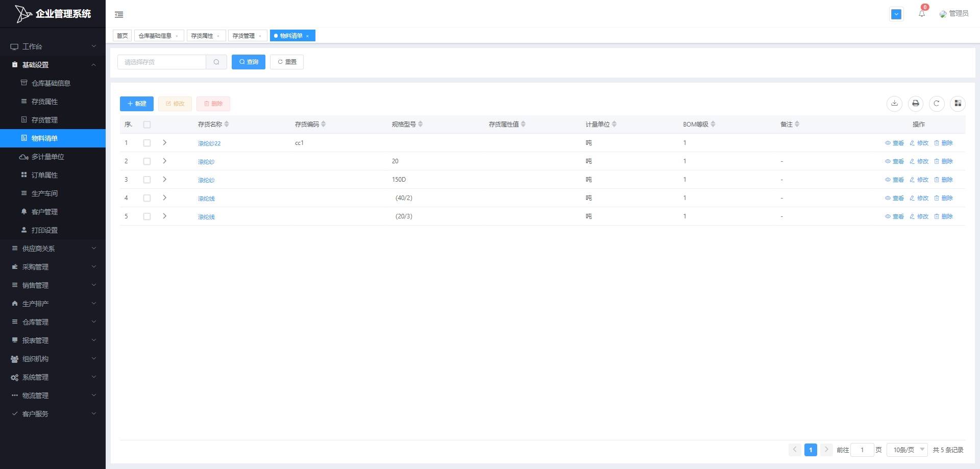The height and width of the screenshot is (469, 980).
Task: View row 1 涤纶纱22 record
Action: click(894, 143)
